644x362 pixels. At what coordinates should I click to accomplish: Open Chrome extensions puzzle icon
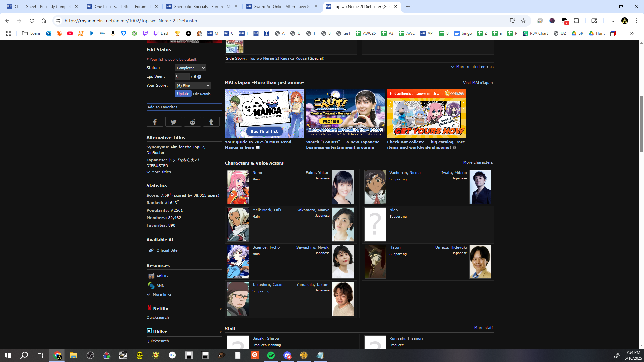coord(576,21)
